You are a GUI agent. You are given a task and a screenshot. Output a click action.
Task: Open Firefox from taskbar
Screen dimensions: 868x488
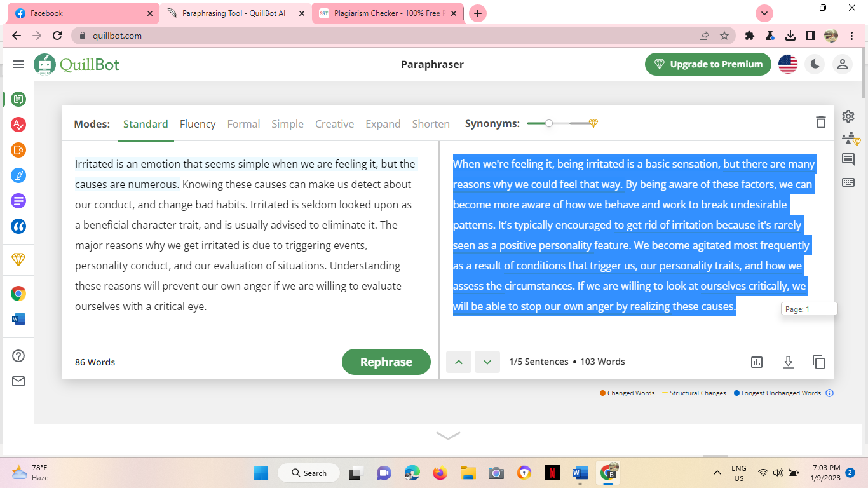point(440,473)
